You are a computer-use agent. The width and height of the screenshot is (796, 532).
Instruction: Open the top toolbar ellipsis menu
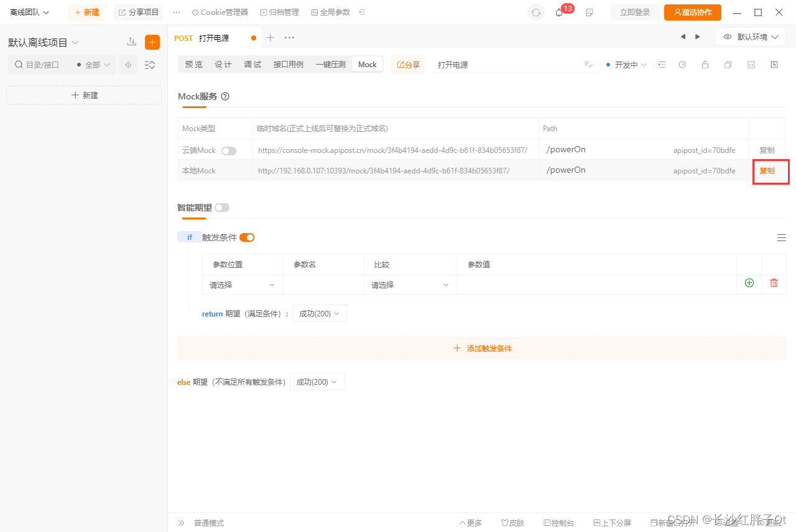pos(177,12)
